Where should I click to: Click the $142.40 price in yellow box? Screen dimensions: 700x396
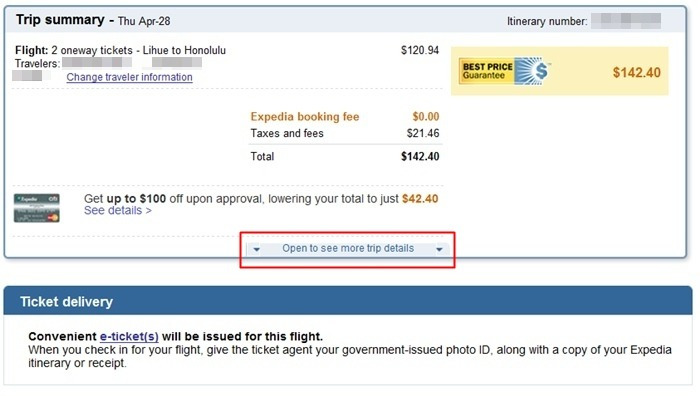coord(636,72)
